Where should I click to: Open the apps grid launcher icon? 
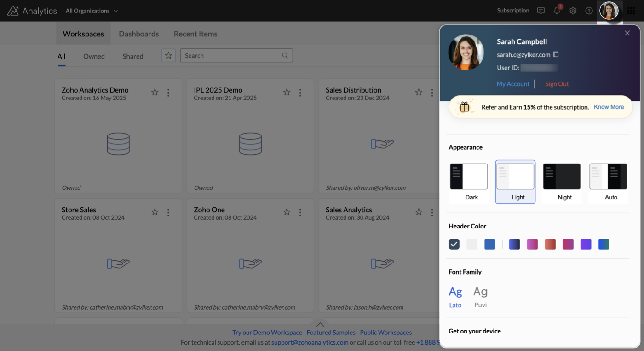pos(631,11)
